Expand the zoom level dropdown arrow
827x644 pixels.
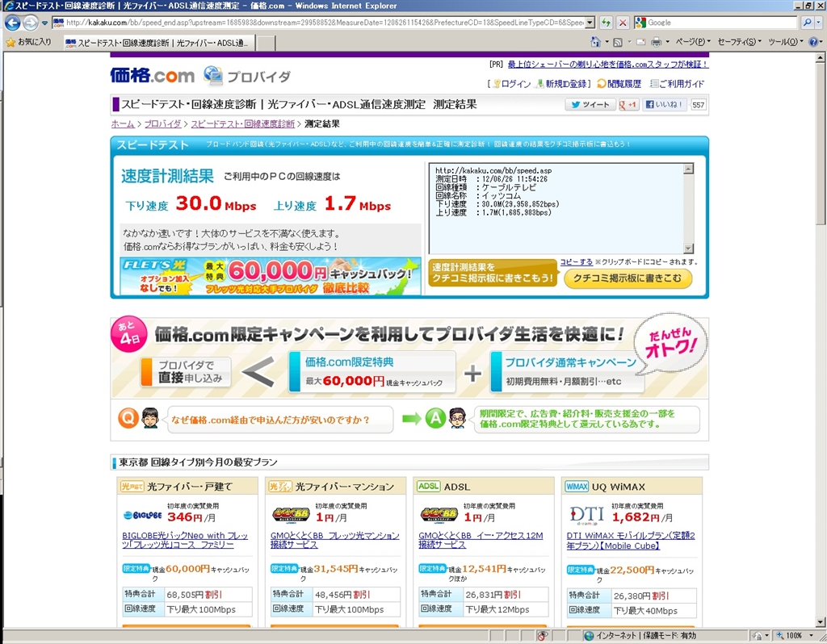812,636
